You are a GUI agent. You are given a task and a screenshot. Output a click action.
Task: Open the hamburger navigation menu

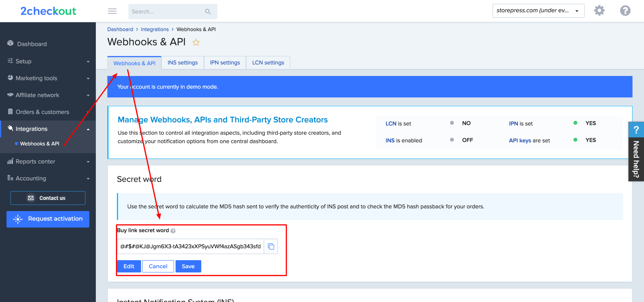pos(112,11)
